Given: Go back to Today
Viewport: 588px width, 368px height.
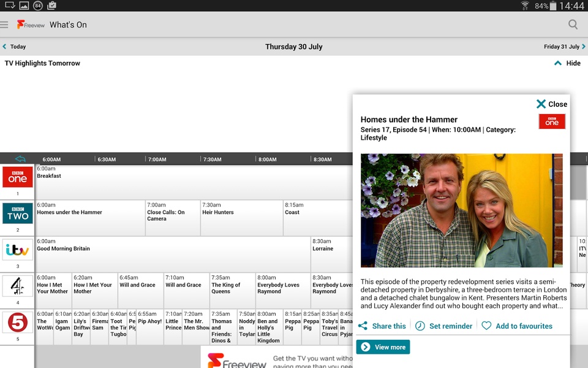Looking at the screenshot, I should 14,47.
